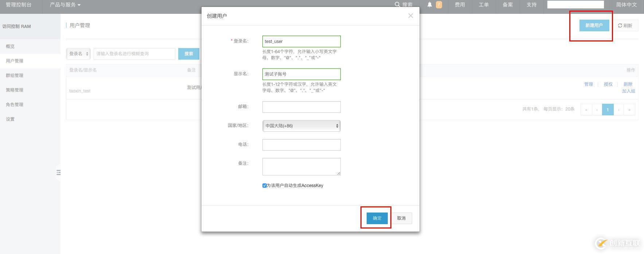The image size is (644, 254).
Task: Click the fuzzy search input for login name
Action: point(134,54)
